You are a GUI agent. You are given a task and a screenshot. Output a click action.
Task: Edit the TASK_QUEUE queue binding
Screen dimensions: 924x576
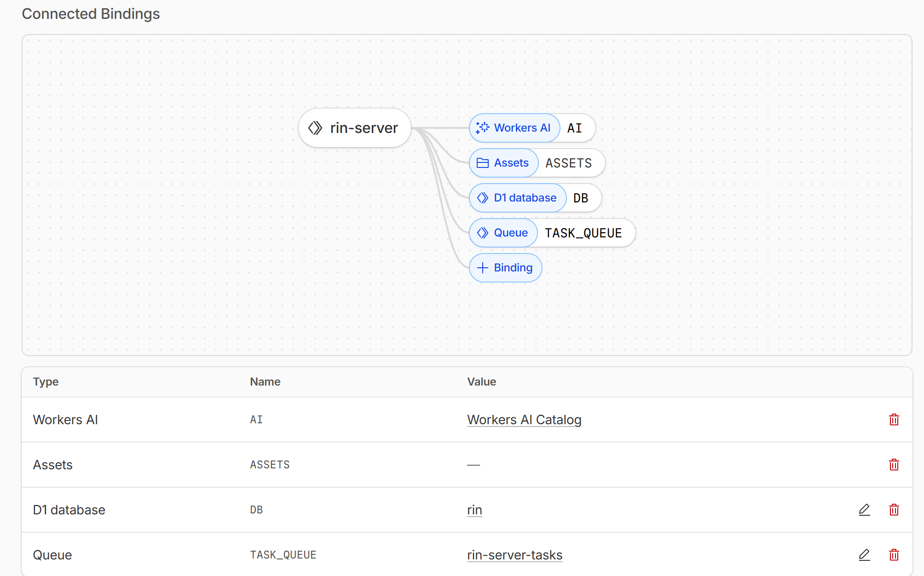[x=864, y=555]
